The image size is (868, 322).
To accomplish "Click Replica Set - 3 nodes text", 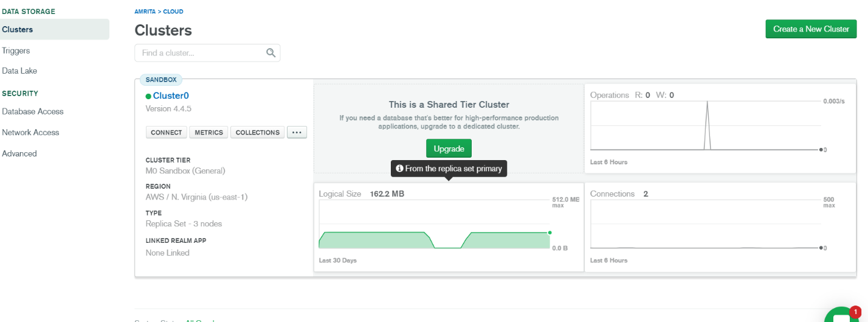I will [x=184, y=223].
